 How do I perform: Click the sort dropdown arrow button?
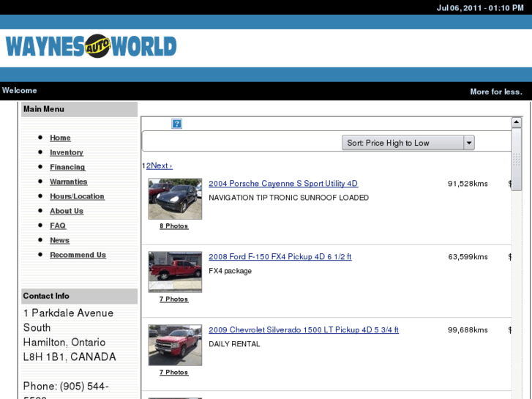click(469, 143)
